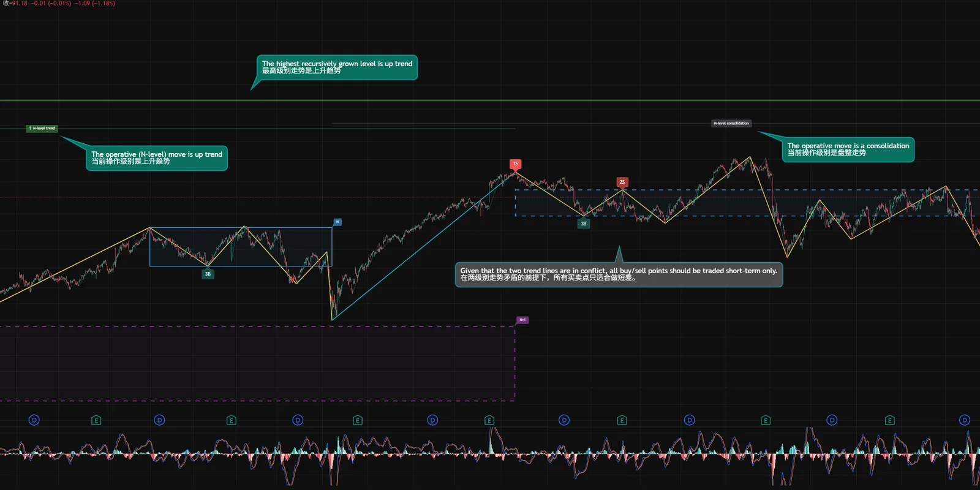Click the fourth dividend D marker from left

point(432,420)
